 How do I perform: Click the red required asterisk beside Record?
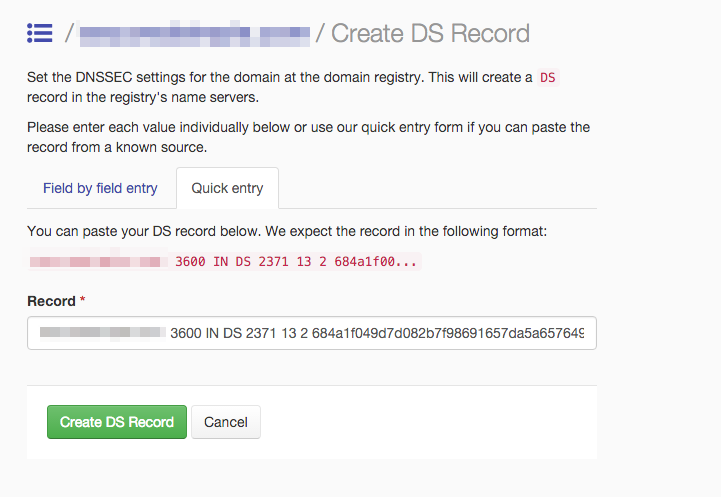82,300
